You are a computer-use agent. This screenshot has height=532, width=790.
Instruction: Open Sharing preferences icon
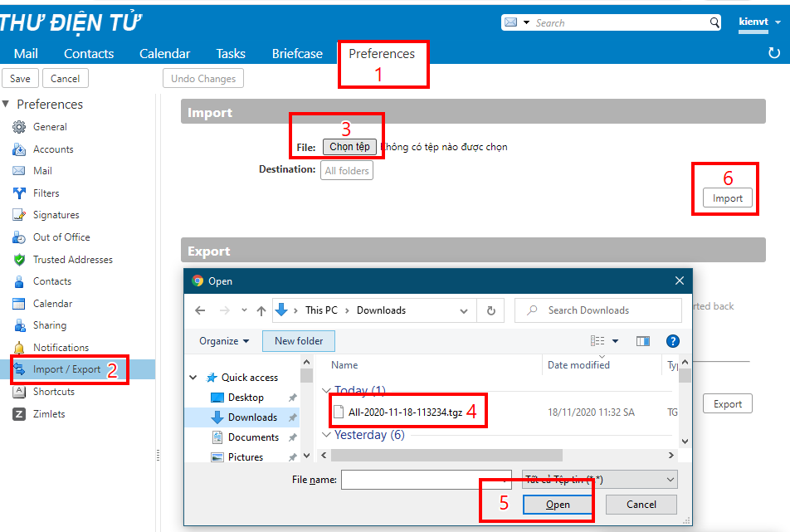point(19,325)
